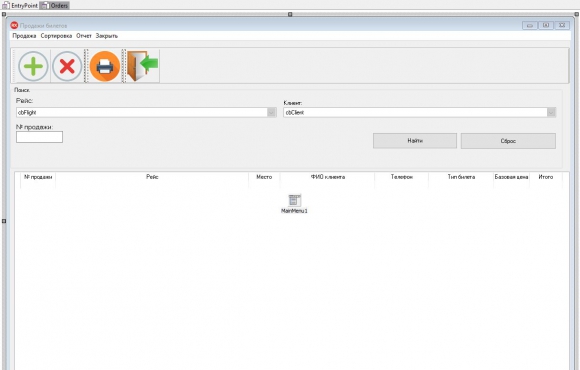Click the green plus add-sale icon
This screenshot has height=370, width=580.
point(33,67)
